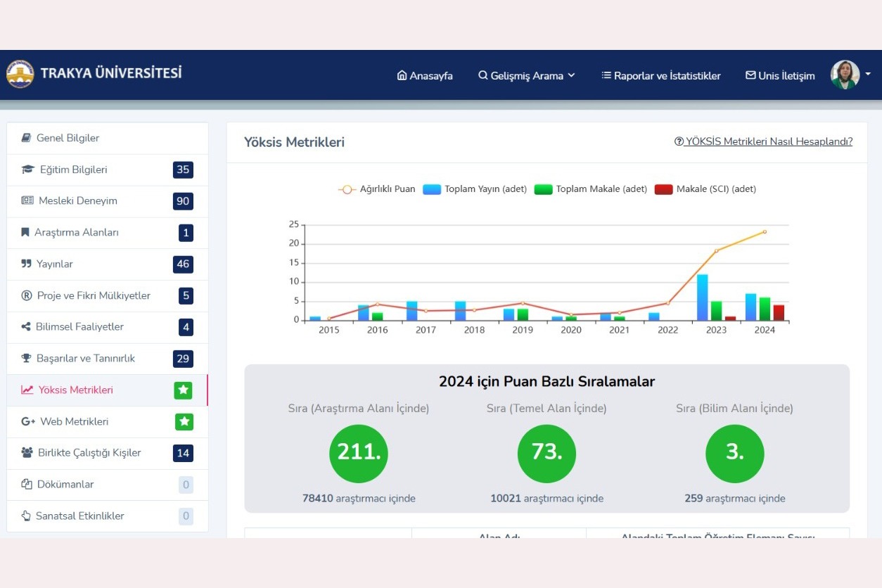The width and height of the screenshot is (882, 588).
Task: Click the quote icon next to Yayınlar
Action: (x=27, y=264)
